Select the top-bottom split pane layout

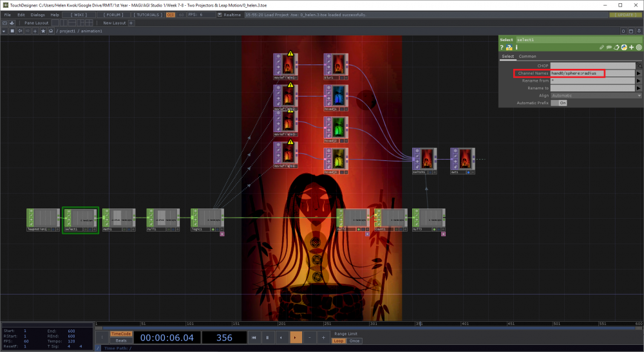pyautogui.click(x=73, y=23)
